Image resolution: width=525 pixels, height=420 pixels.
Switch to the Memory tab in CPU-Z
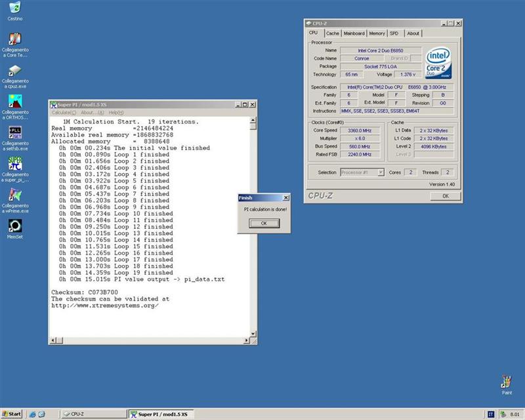pyautogui.click(x=377, y=33)
